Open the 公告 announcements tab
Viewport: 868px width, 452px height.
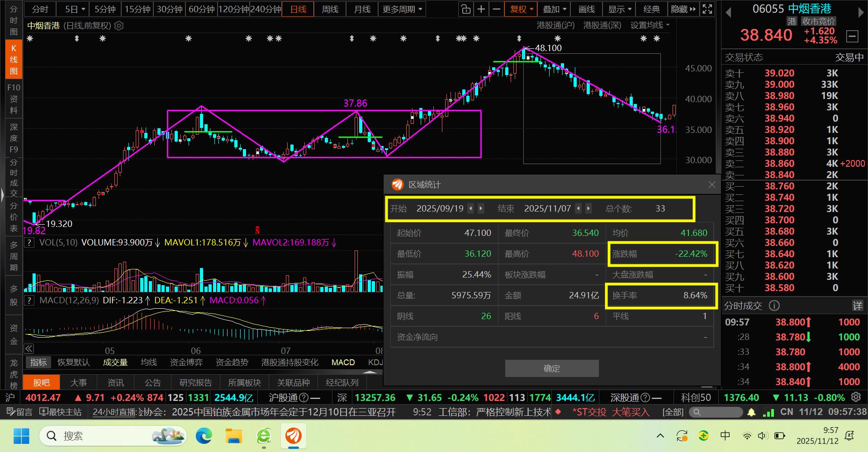point(153,382)
